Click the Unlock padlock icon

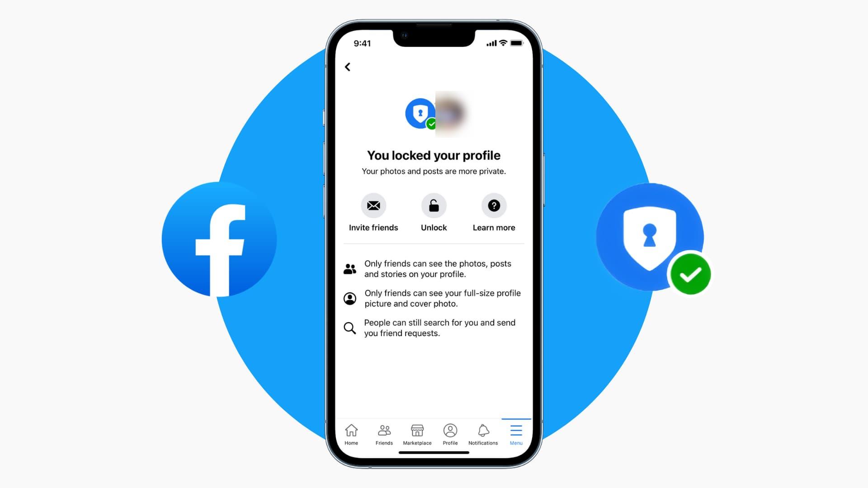(x=434, y=205)
